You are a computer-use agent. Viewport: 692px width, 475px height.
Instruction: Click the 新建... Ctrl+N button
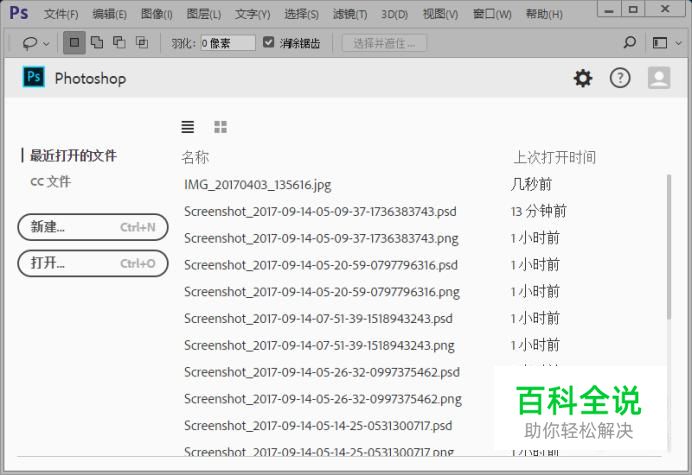(x=93, y=227)
